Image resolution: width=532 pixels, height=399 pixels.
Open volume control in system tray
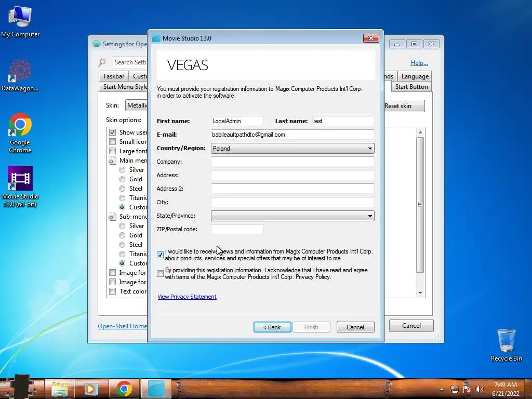pos(479,389)
